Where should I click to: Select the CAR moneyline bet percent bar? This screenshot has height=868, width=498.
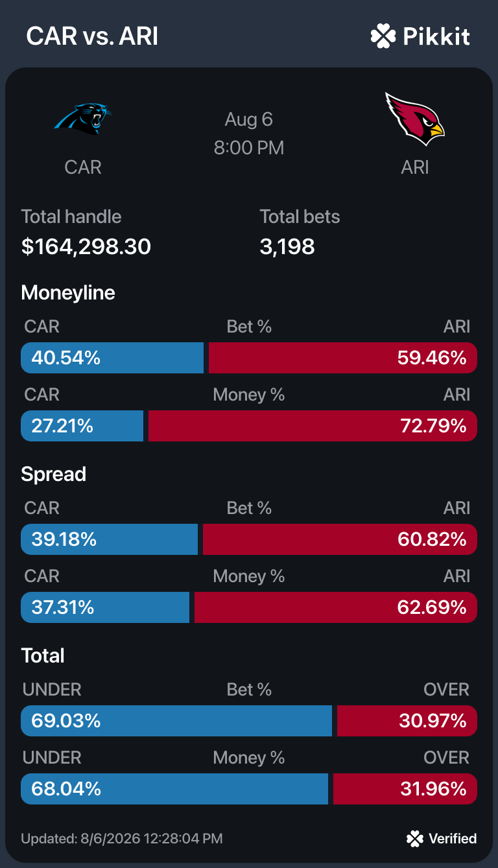click(x=112, y=358)
